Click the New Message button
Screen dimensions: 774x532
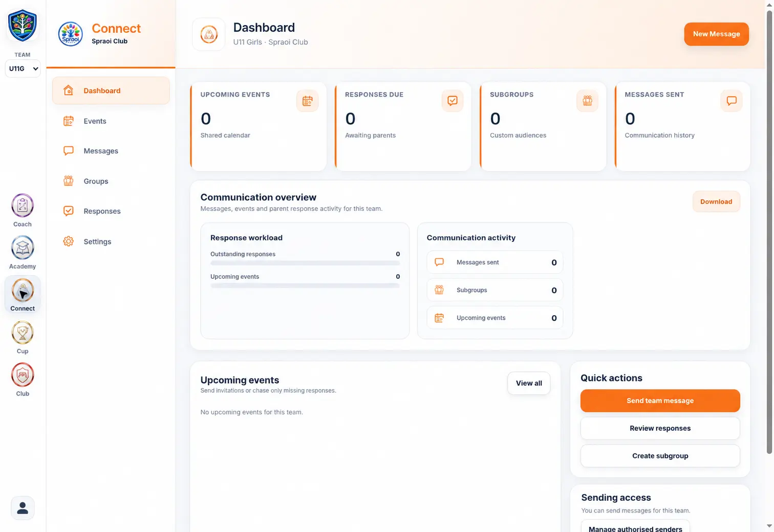(716, 34)
